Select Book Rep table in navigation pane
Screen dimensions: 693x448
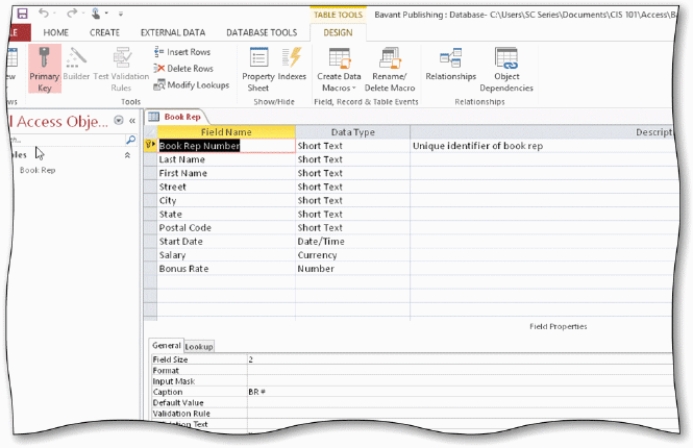coord(38,170)
